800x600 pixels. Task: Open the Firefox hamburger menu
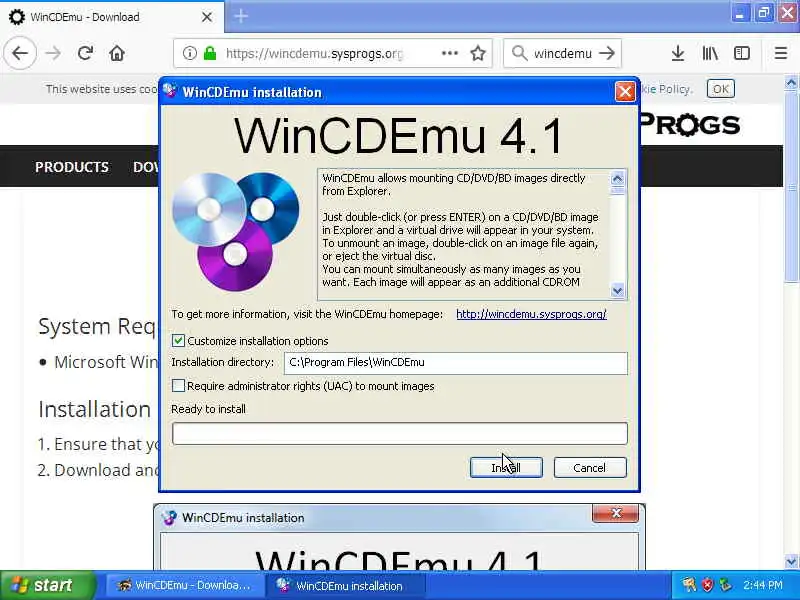coord(781,53)
